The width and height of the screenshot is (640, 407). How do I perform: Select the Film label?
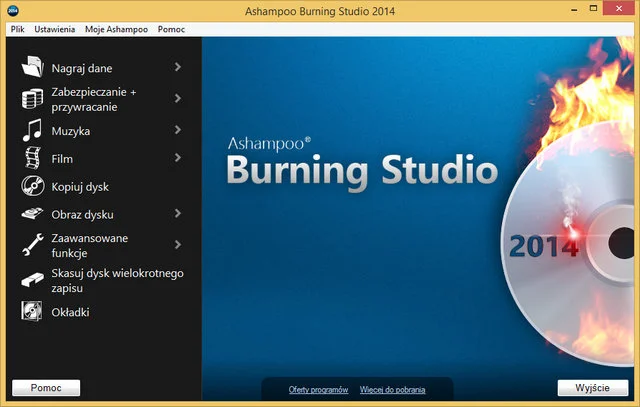tap(62, 159)
